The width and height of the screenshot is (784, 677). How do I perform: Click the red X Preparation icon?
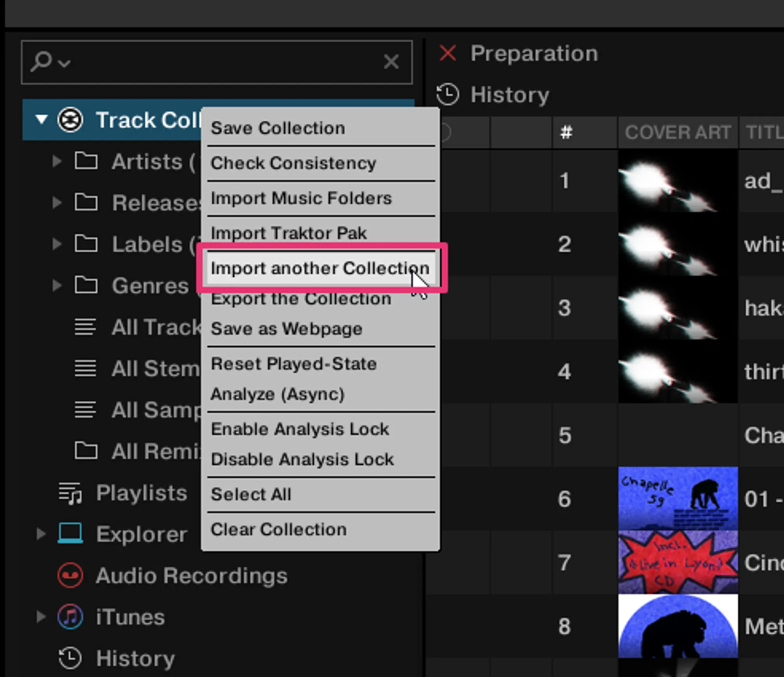[x=448, y=53]
